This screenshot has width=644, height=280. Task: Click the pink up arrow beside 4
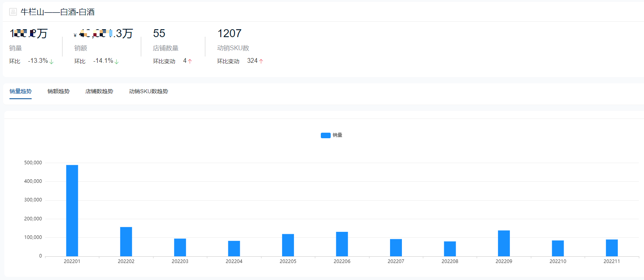click(190, 61)
